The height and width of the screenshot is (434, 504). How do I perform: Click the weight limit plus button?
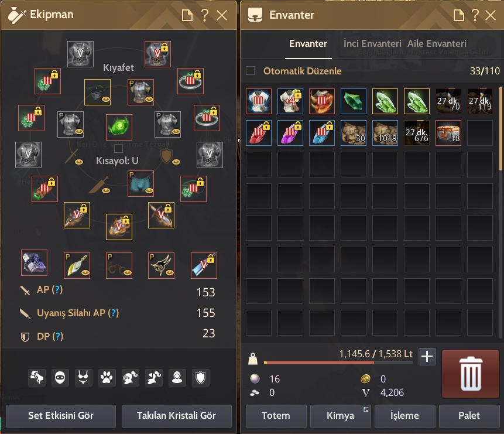click(x=427, y=357)
